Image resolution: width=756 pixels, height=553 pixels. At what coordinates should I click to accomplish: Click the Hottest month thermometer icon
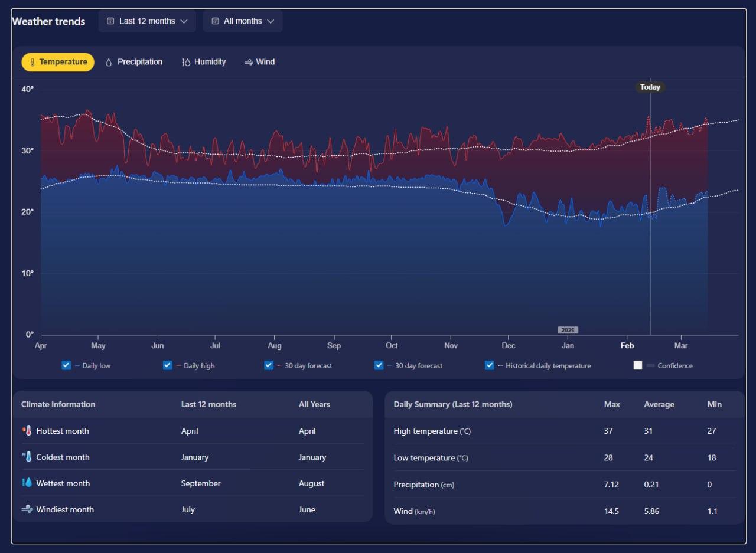click(27, 431)
